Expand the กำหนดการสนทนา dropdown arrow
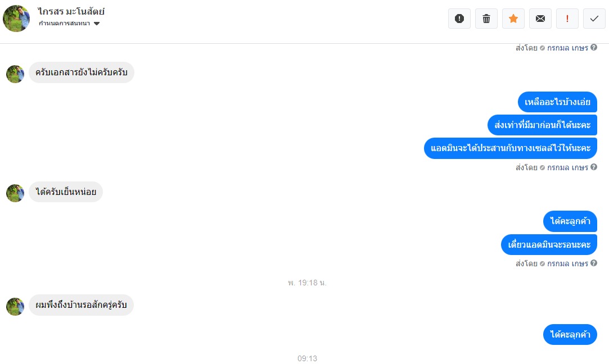The image size is (609, 364). point(97,24)
